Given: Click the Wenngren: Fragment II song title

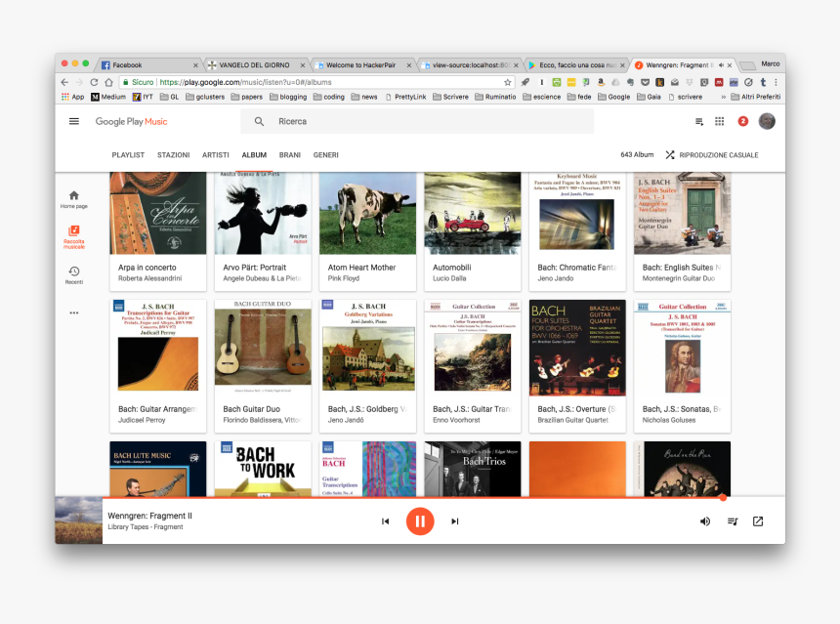Looking at the screenshot, I should (x=149, y=516).
